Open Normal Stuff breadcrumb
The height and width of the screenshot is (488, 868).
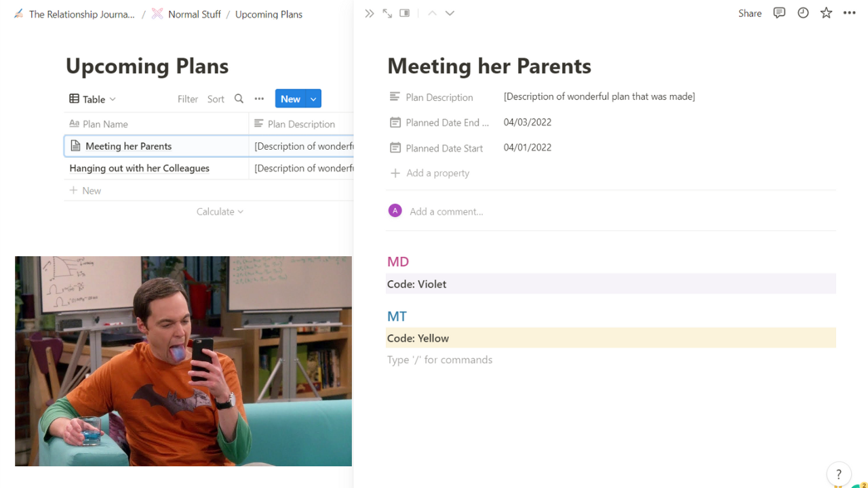(x=194, y=14)
